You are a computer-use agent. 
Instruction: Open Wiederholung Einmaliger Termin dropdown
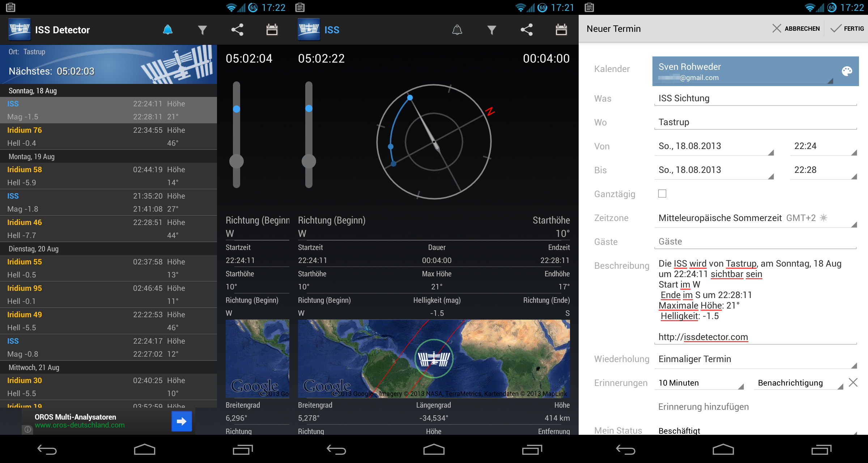[x=756, y=359]
